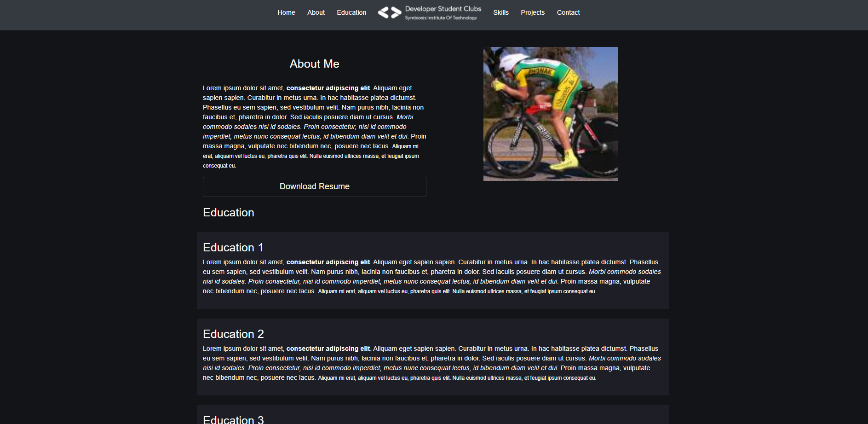The width and height of the screenshot is (868, 424).
Task: Select the Education 2 card title
Action: coord(233,334)
